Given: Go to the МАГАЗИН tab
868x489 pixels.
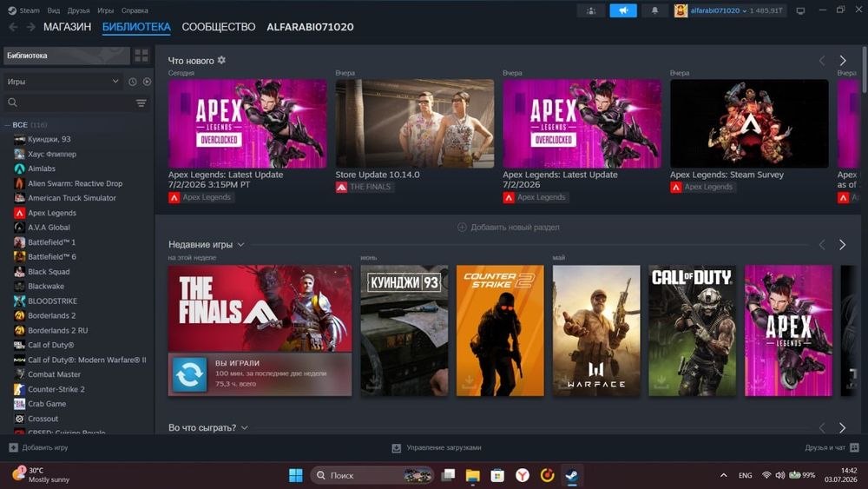Looking at the screenshot, I should coord(67,27).
